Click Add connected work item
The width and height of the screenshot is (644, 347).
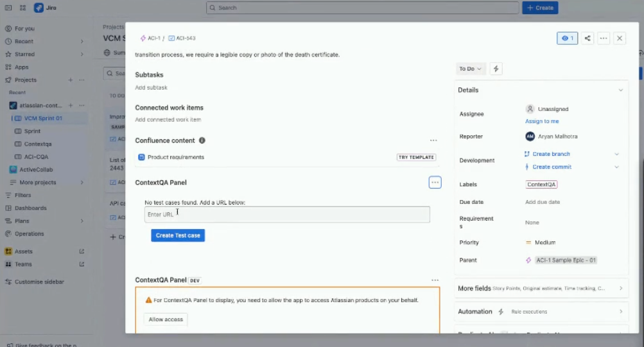(x=168, y=120)
